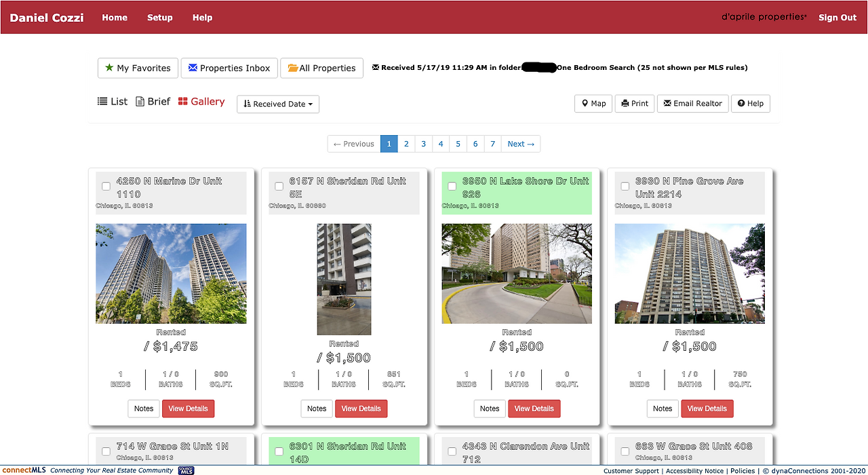Go to Next page of results
Image resolution: width=868 pixels, height=475 pixels.
click(521, 144)
